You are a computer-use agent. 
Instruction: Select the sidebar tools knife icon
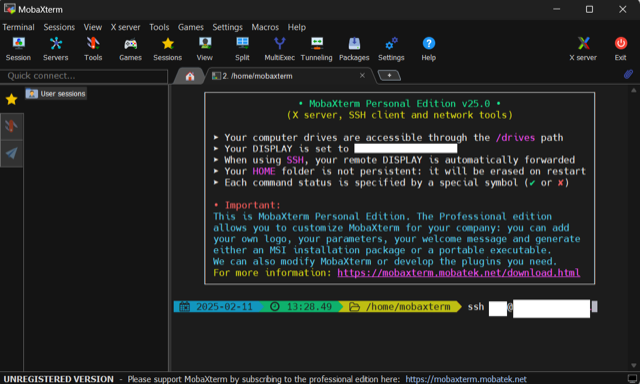click(11, 126)
